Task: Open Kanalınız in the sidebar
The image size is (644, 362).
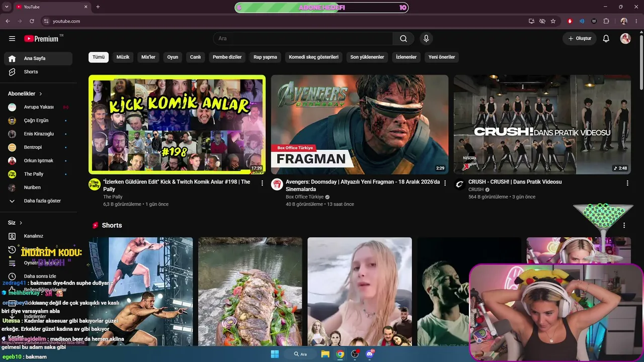Action: point(38,236)
